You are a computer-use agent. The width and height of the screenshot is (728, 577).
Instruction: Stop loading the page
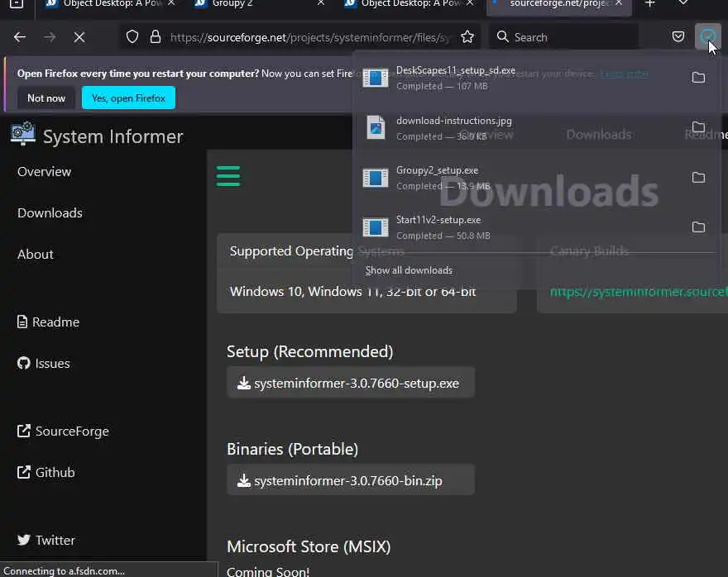point(79,37)
